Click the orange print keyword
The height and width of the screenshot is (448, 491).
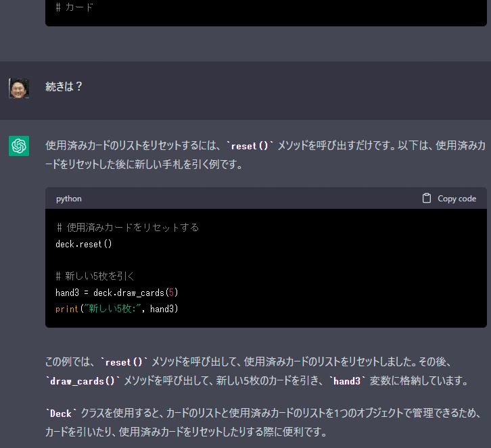[67, 309]
